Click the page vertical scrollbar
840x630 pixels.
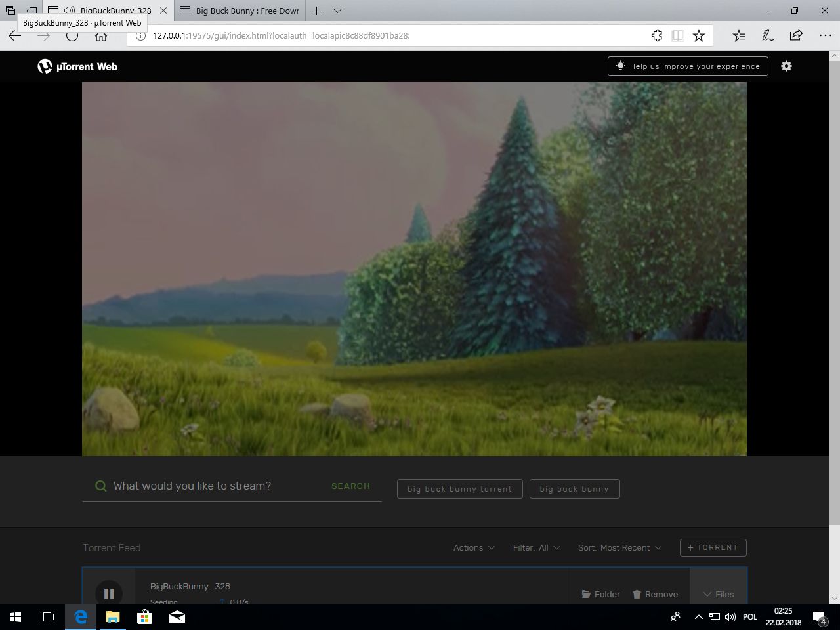tap(834, 293)
